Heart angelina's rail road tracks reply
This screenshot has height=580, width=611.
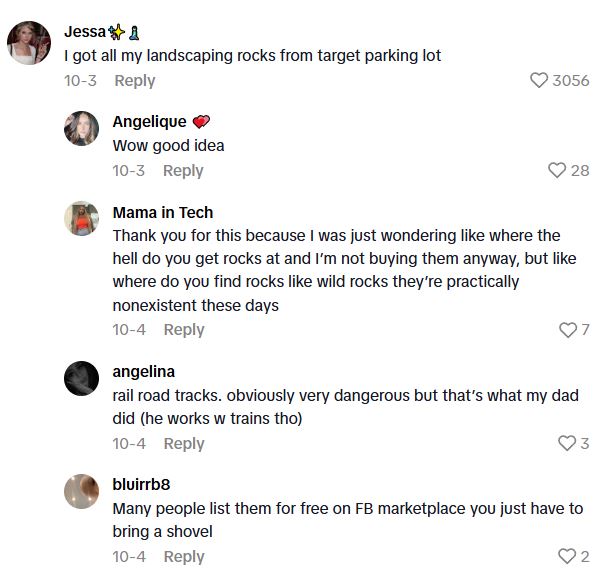click(567, 444)
